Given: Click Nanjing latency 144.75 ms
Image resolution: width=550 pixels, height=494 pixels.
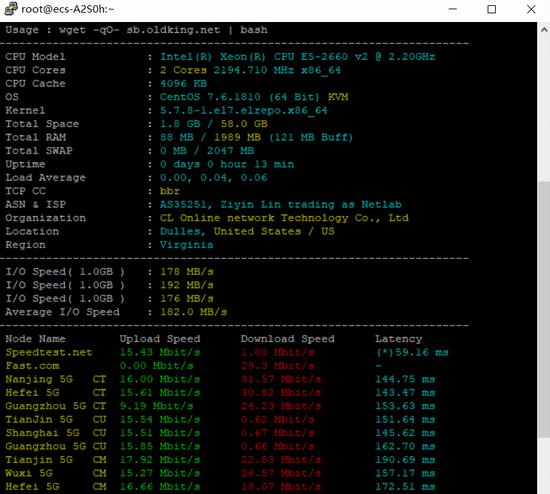Looking at the screenshot, I should point(405,379).
